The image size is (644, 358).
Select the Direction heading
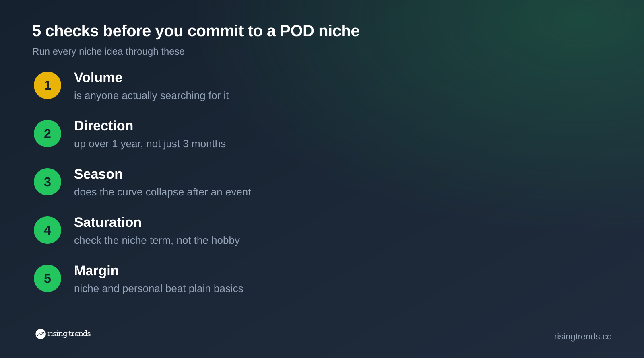pyautogui.click(x=103, y=126)
